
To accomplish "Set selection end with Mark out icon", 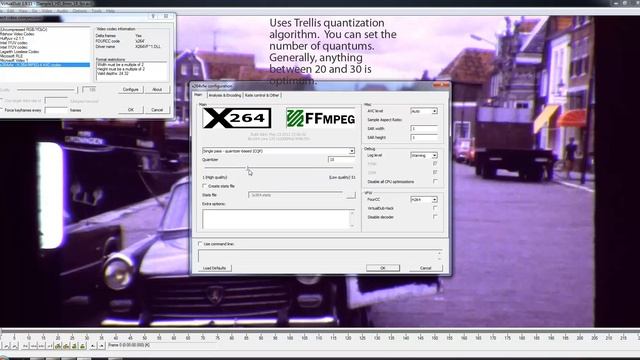I will 102,346.
